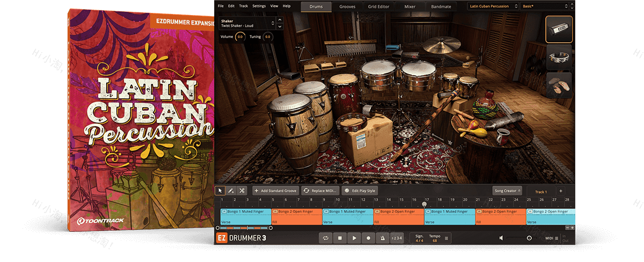Click the Tempo 68 value

coord(435,240)
